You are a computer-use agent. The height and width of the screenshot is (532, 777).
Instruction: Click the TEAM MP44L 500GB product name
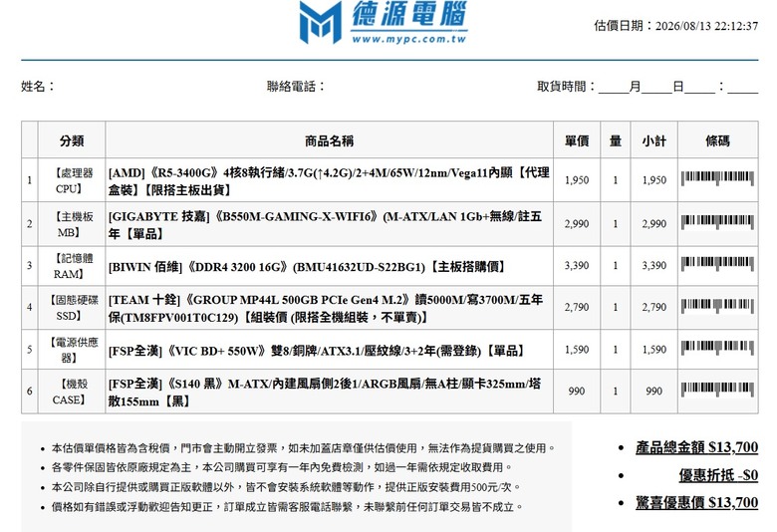point(326,308)
